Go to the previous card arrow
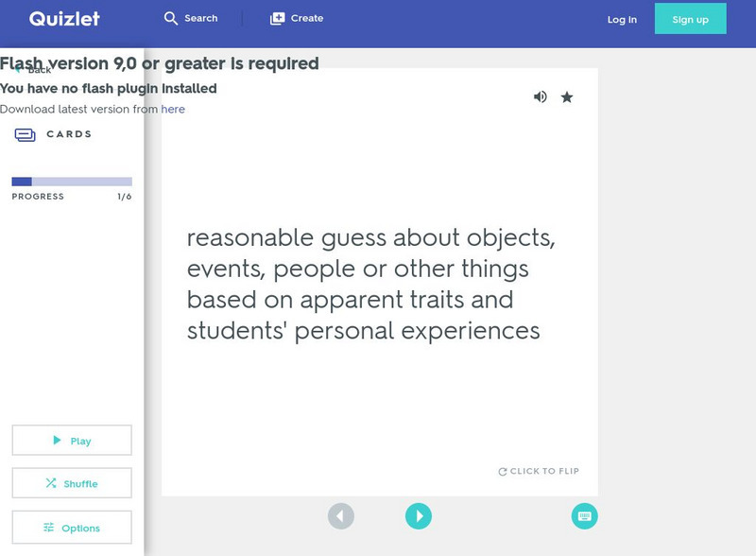 (x=341, y=516)
